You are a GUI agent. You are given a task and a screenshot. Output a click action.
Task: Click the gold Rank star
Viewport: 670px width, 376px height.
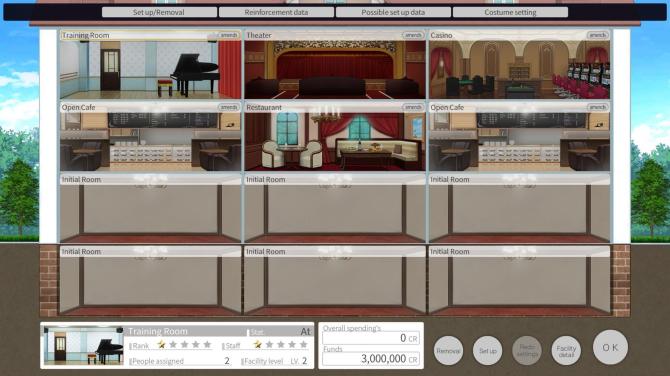click(x=162, y=344)
